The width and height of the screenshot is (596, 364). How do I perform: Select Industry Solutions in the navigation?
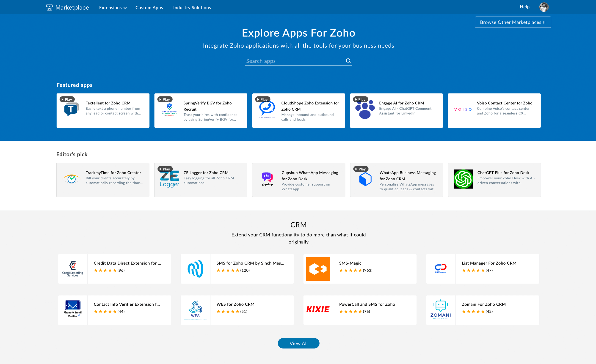click(192, 8)
